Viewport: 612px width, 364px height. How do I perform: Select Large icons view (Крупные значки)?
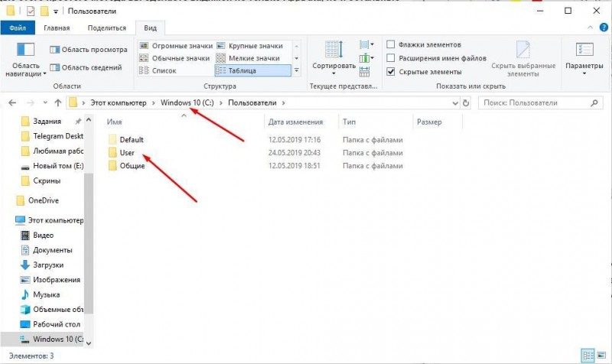point(250,46)
